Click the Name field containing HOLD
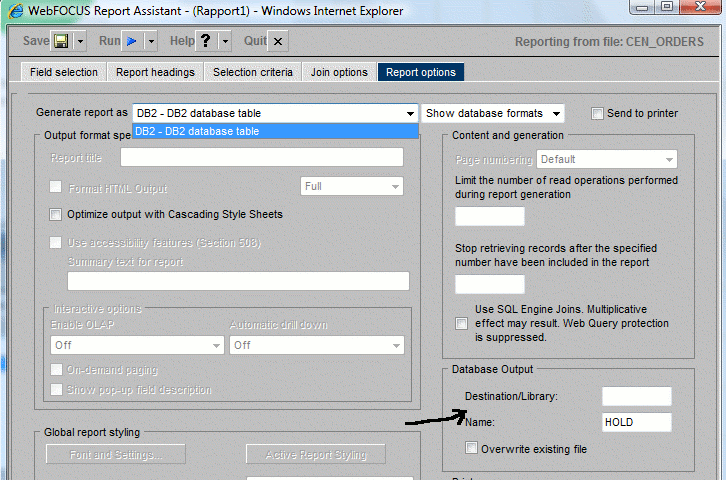 pyautogui.click(x=637, y=422)
